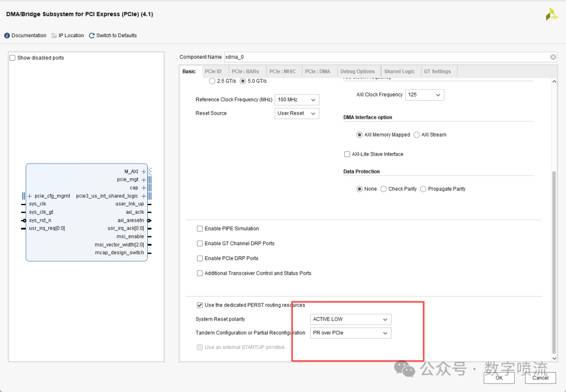This screenshot has width=566, height=392.
Task: Click the usr_irq_ack[0:0] port label
Action: [x=126, y=228]
